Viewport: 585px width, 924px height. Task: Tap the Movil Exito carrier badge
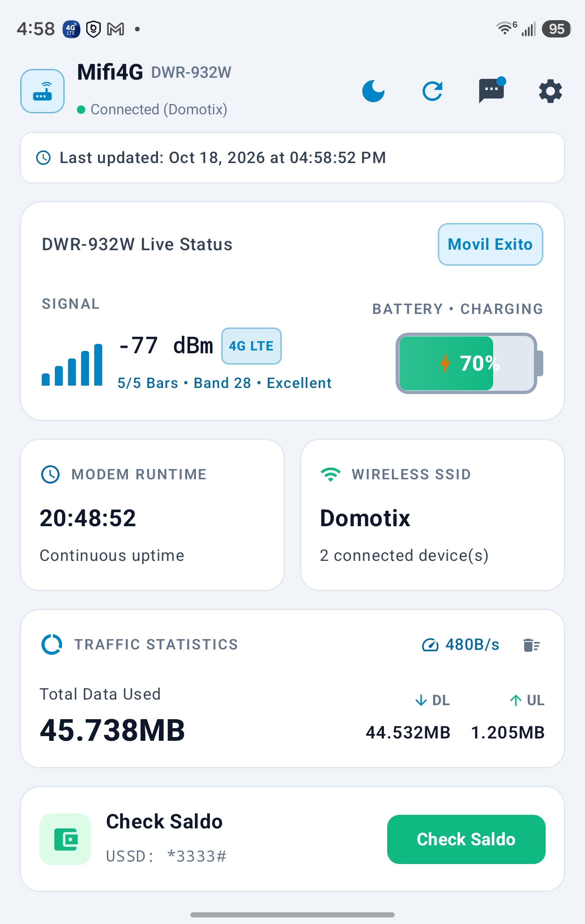coord(490,244)
